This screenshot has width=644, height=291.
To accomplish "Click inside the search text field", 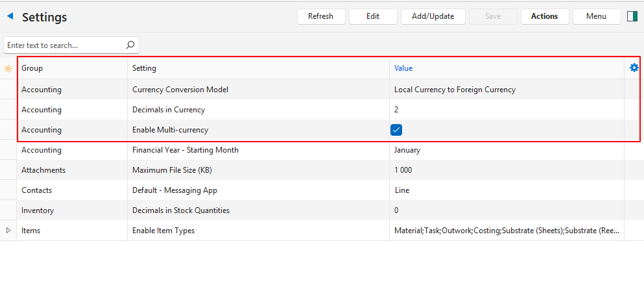I will [x=64, y=45].
